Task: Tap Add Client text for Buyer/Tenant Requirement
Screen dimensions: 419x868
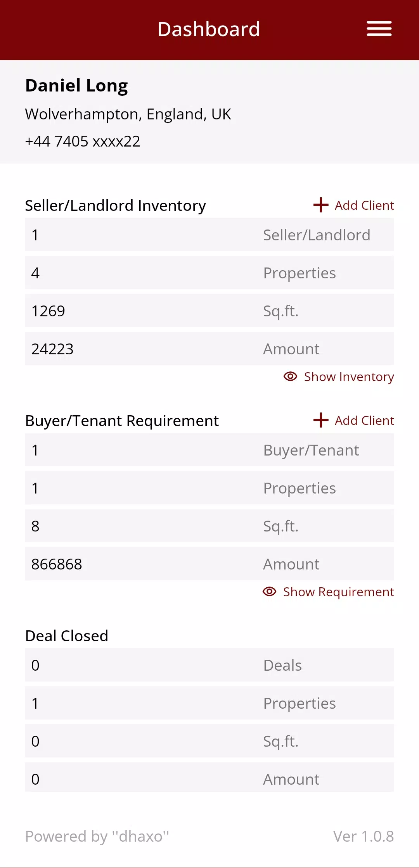Action: point(364,421)
